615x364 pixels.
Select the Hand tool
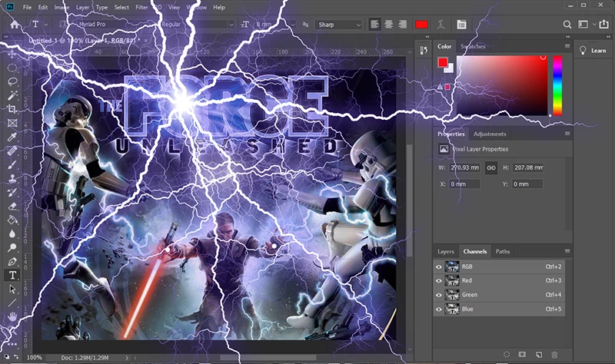12,316
